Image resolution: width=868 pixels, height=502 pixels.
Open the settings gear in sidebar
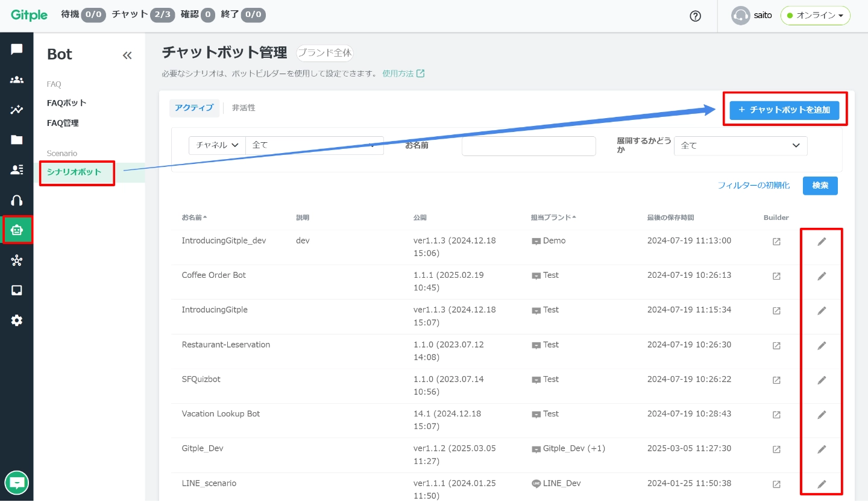pos(17,321)
